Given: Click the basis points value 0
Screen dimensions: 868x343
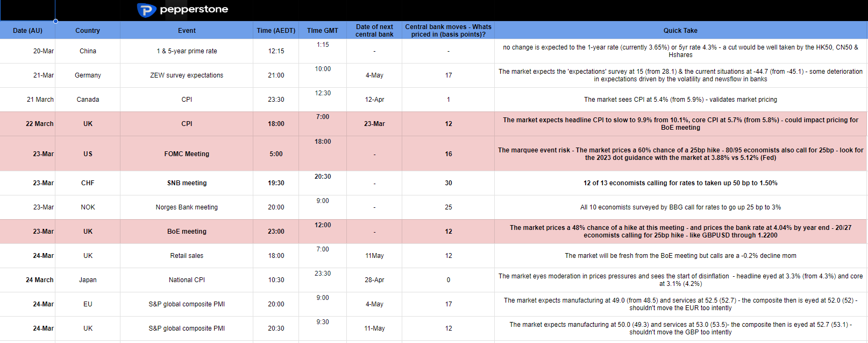Looking at the screenshot, I should [x=449, y=280].
